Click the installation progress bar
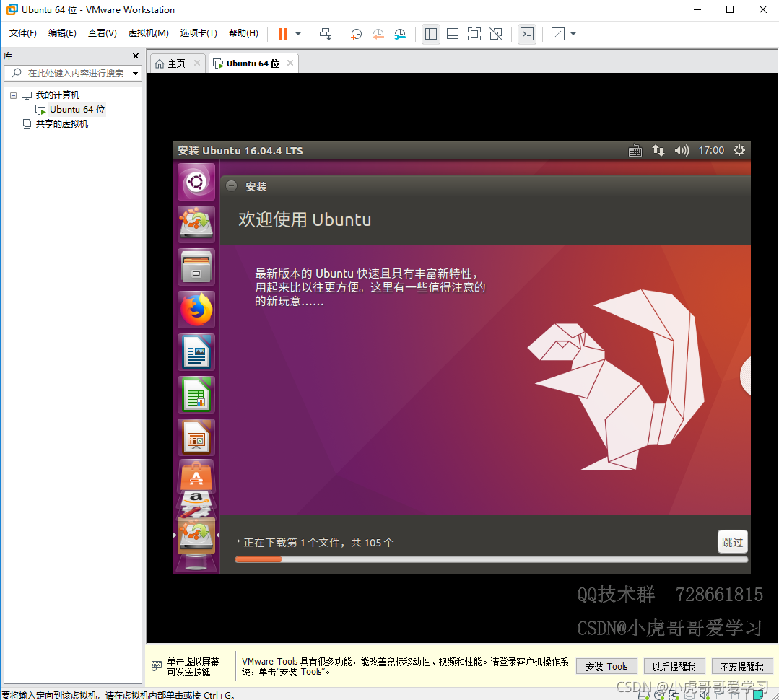 tap(492, 559)
